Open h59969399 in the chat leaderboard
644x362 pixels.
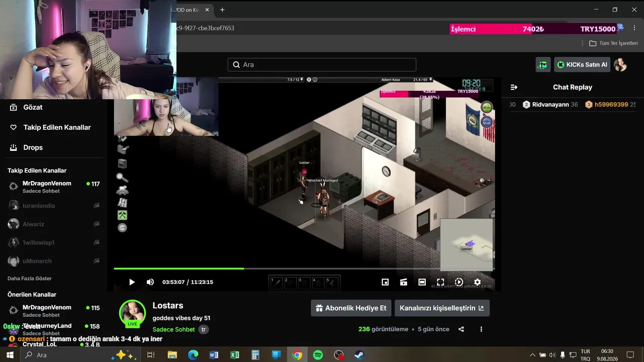click(x=611, y=105)
